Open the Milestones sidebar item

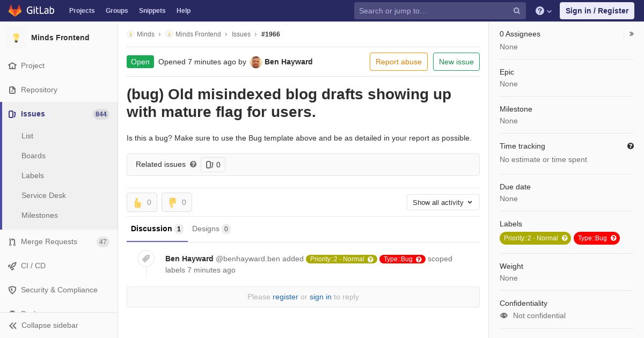tap(40, 216)
